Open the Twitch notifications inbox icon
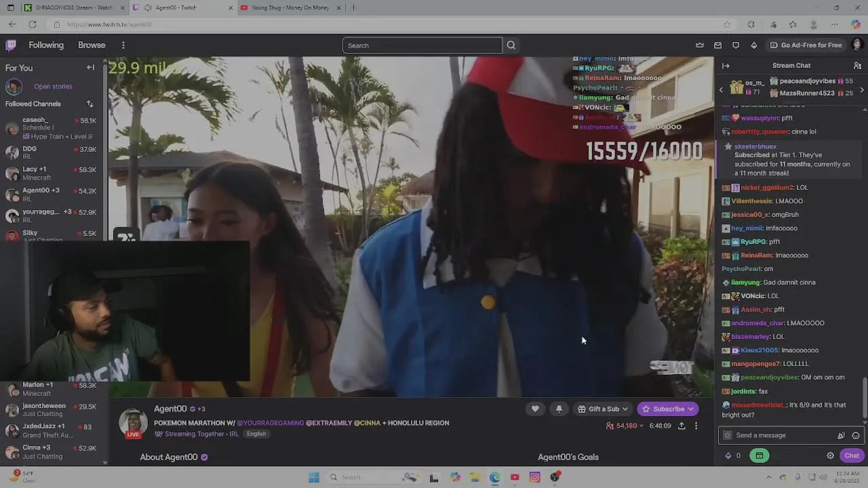868x488 pixels. 717,45
